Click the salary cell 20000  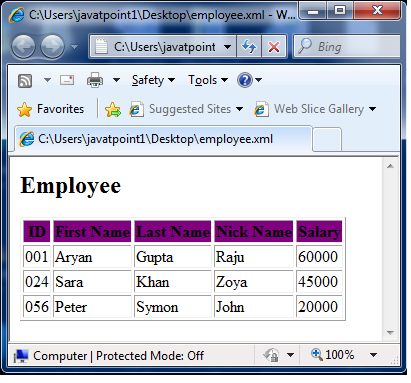coord(319,307)
